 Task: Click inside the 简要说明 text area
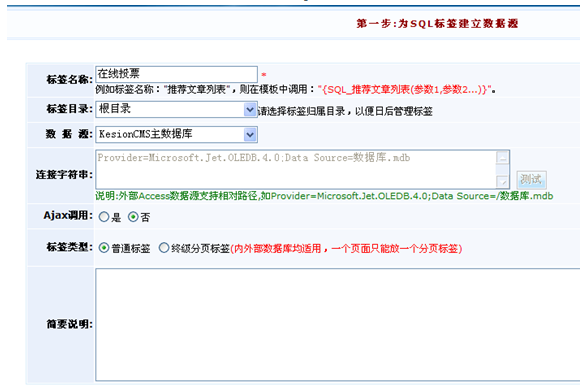click(x=337, y=325)
